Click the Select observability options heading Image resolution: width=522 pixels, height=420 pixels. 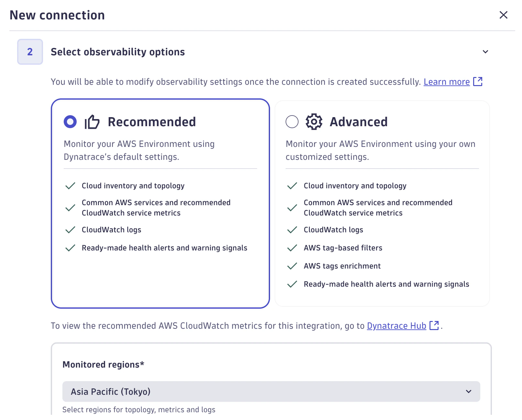tap(118, 52)
